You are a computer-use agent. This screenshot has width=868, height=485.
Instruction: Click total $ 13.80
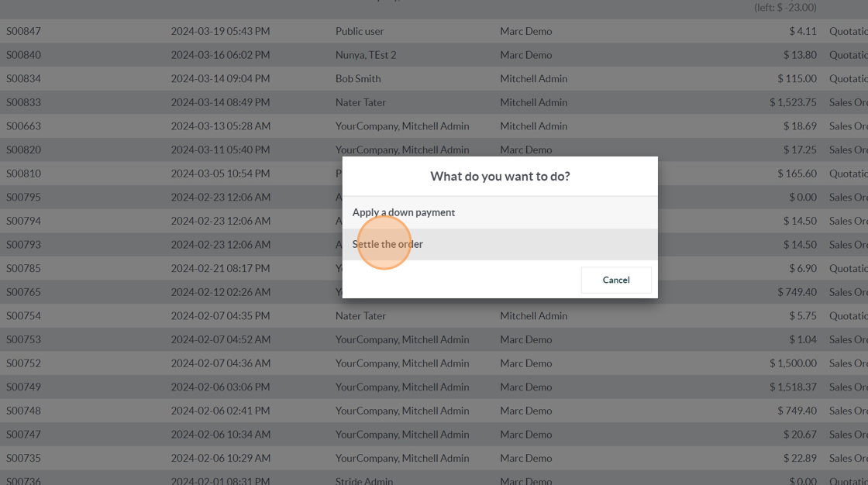point(800,55)
